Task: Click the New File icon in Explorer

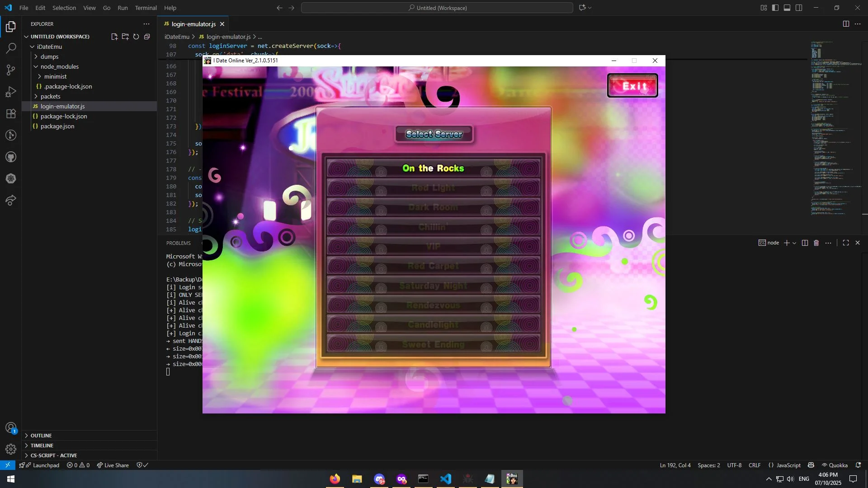Action: coord(114,37)
